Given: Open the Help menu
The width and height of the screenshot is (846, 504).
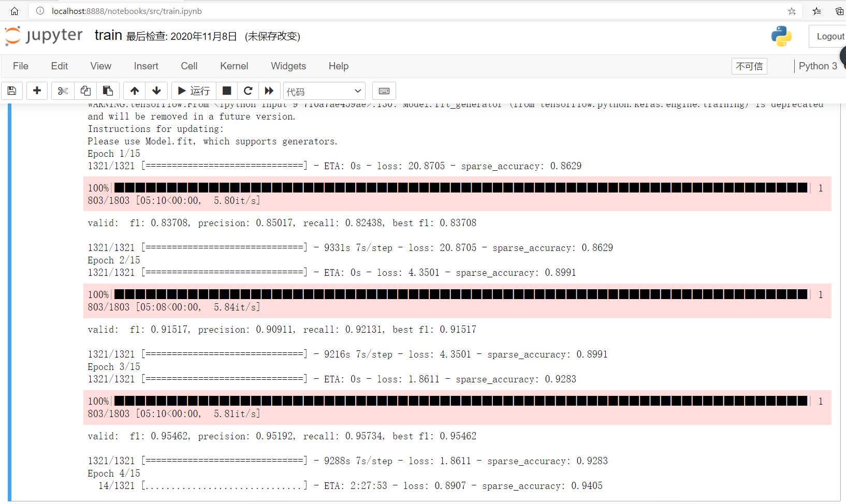Looking at the screenshot, I should tap(339, 66).
